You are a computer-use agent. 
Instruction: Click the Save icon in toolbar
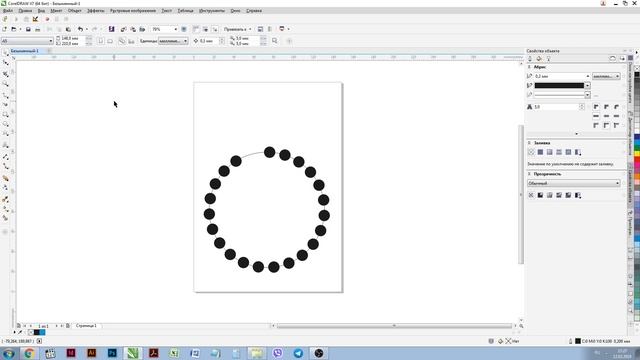tap(28, 29)
